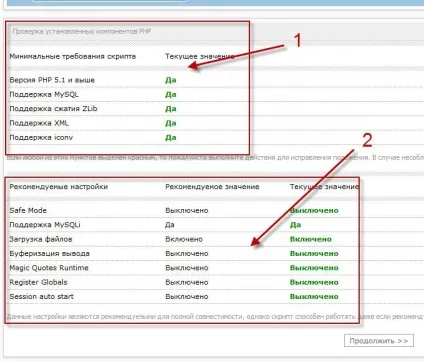
Task: Click the Safe Mode setting label
Action: click(x=28, y=210)
